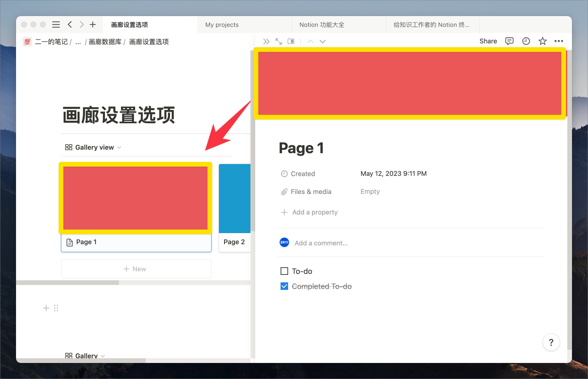This screenshot has width=588, height=379.
Task: Click the Files & media paperclip icon
Action: click(x=284, y=192)
